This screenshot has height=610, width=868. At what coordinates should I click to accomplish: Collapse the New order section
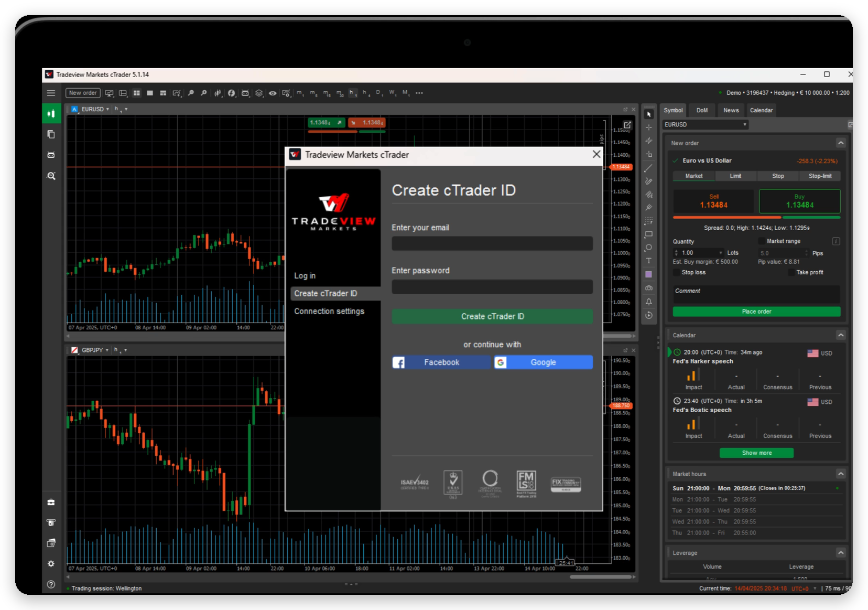pos(841,143)
